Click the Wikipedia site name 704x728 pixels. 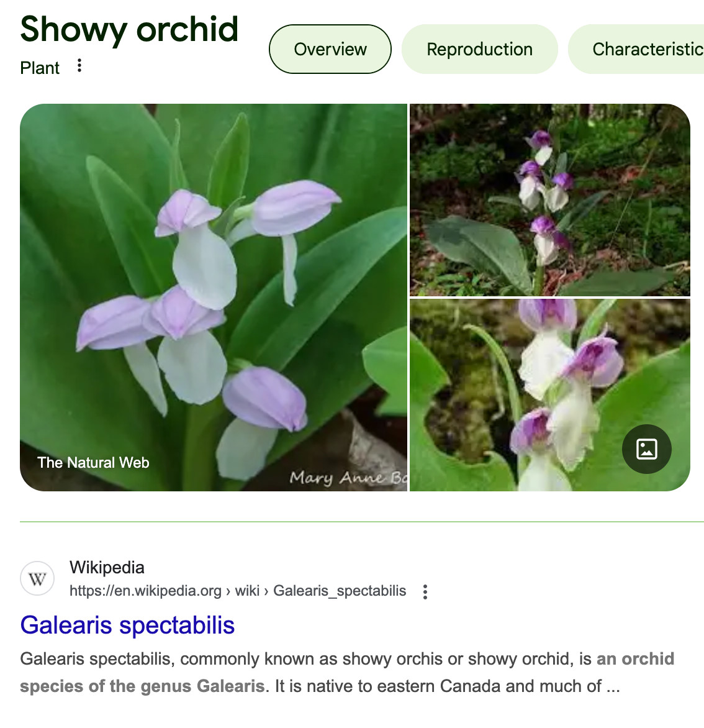tap(107, 567)
